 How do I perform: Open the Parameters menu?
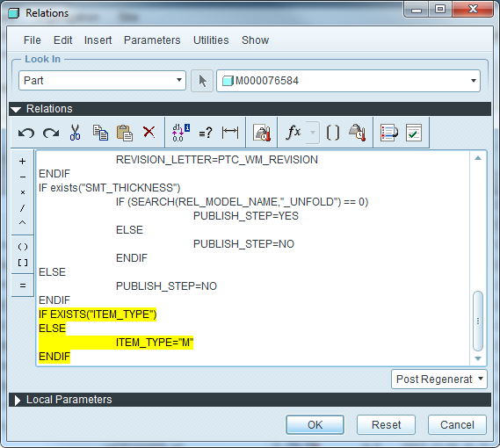(152, 40)
